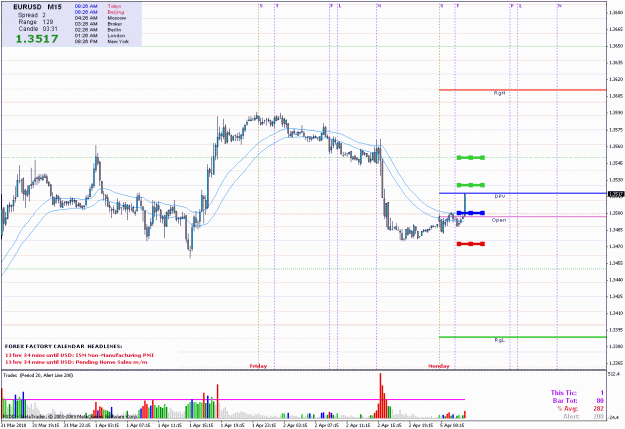Viewport: 625px width, 429px height.
Task: Click the 2 Apr 15:15 time label
Action: tap(389, 425)
